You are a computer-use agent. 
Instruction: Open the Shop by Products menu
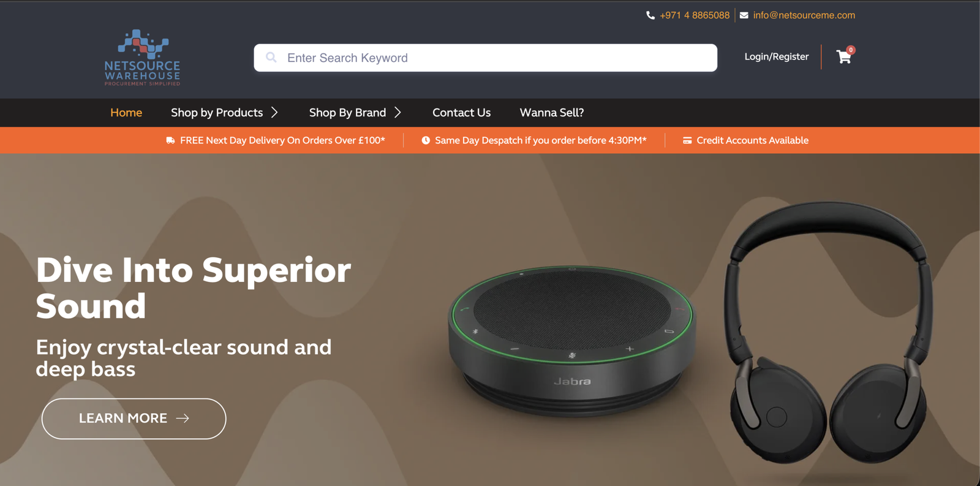click(217, 113)
